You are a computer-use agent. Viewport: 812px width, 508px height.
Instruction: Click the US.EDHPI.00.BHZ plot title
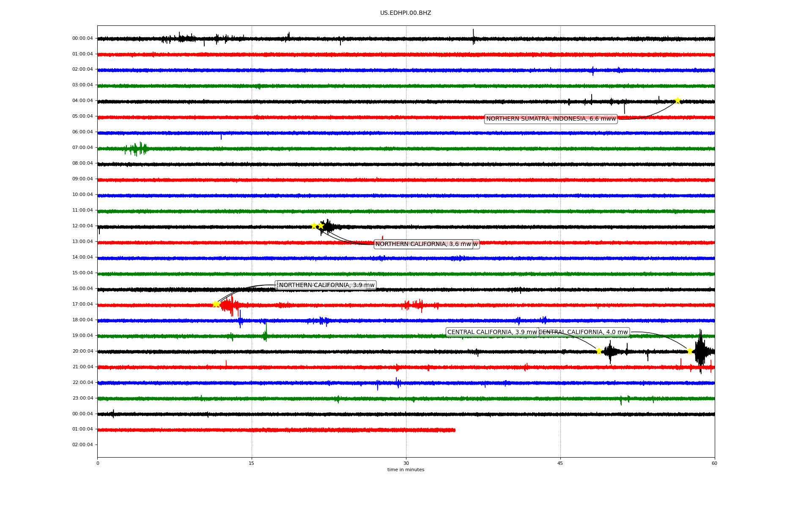[406, 13]
